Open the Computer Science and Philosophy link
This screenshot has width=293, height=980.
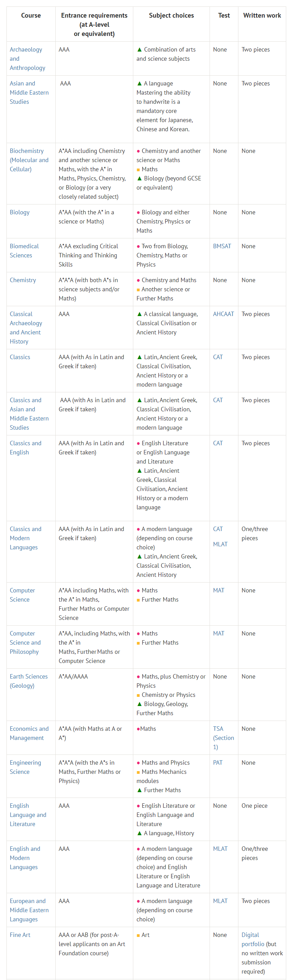pyautogui.click(x=25, y=643)
